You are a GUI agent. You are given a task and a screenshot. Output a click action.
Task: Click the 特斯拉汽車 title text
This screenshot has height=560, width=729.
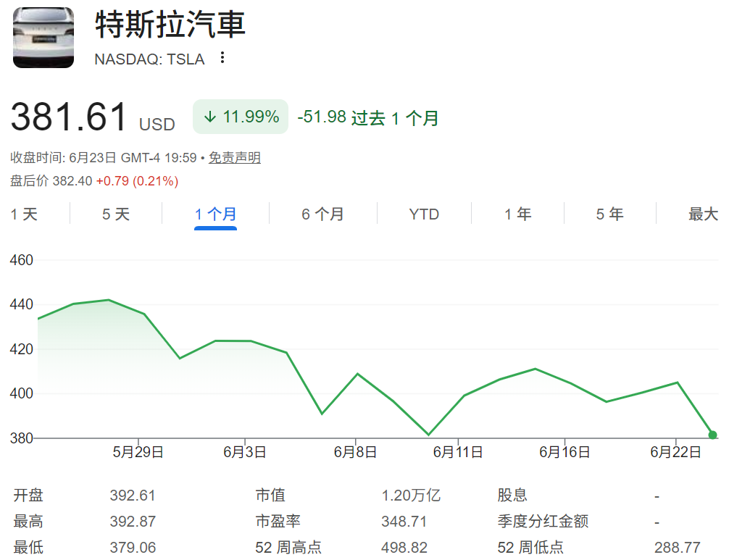pyautogui.click(x=170, y=25)
